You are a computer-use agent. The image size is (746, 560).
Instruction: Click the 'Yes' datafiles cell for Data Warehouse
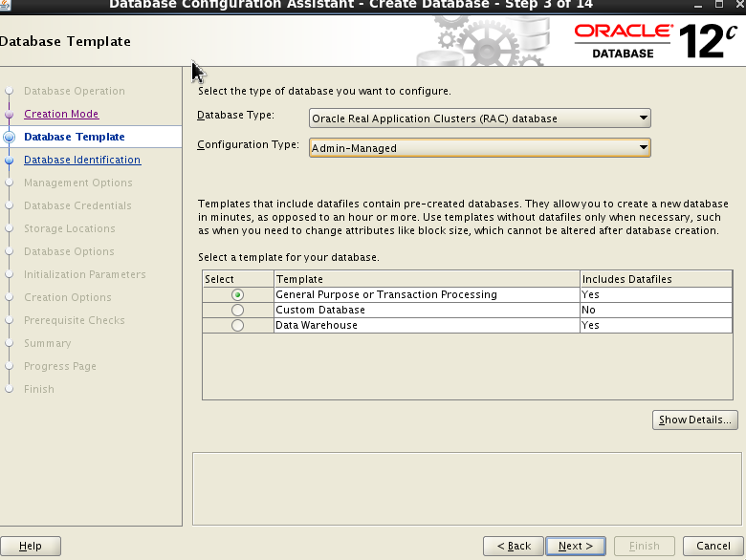[656, 325]
